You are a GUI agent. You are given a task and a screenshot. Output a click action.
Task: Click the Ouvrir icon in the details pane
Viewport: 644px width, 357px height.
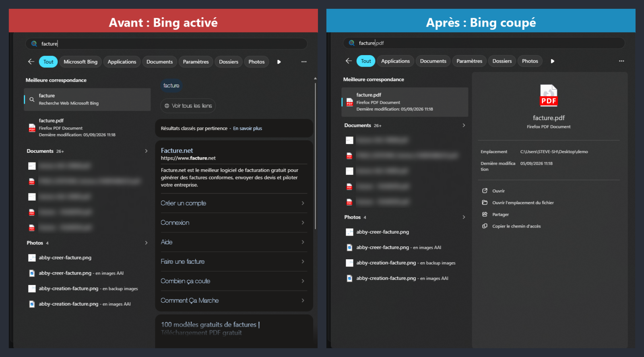[485, 191]
